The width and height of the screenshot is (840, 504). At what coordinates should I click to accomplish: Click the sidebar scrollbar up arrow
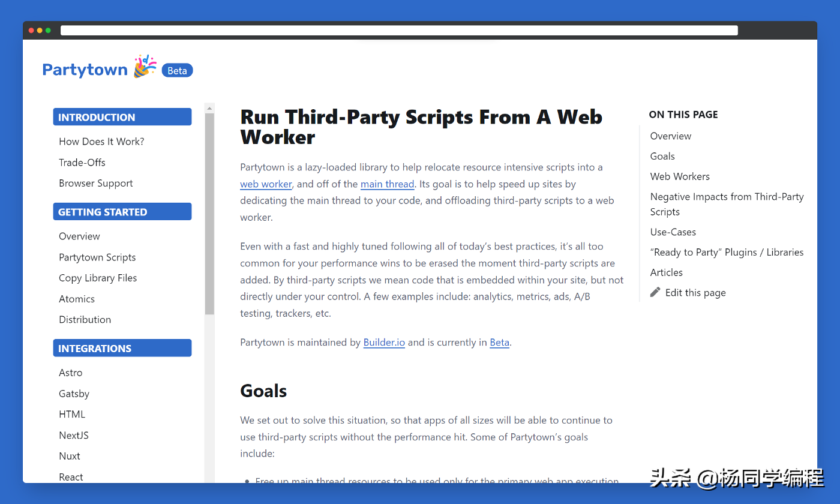pos(209,109)
